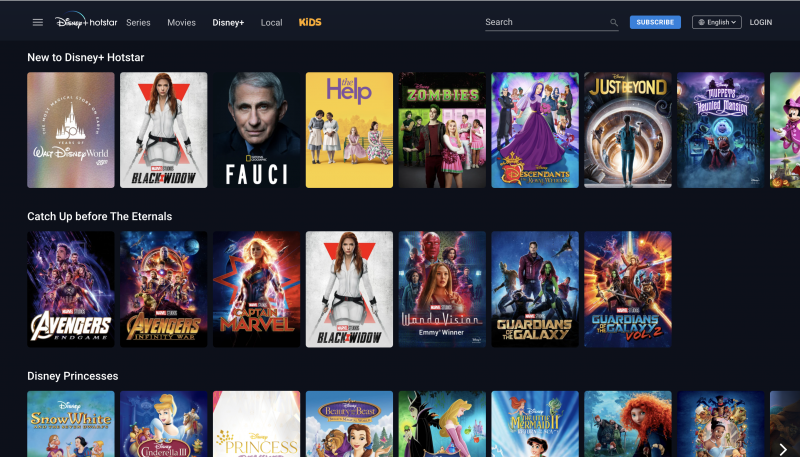Viewport: 800px width, 457px height.
Task: Open the Avengers Infinity War poster
Action: 164,289
